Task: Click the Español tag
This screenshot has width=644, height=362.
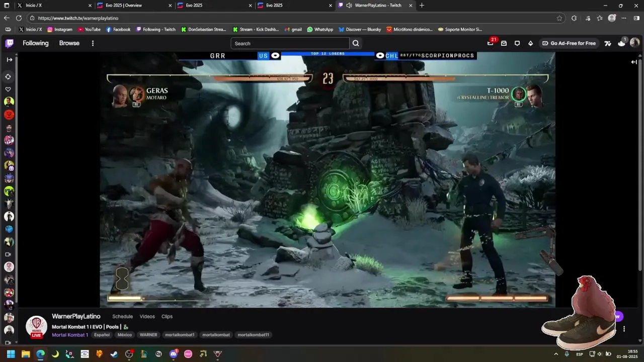Action: [102, 335]
